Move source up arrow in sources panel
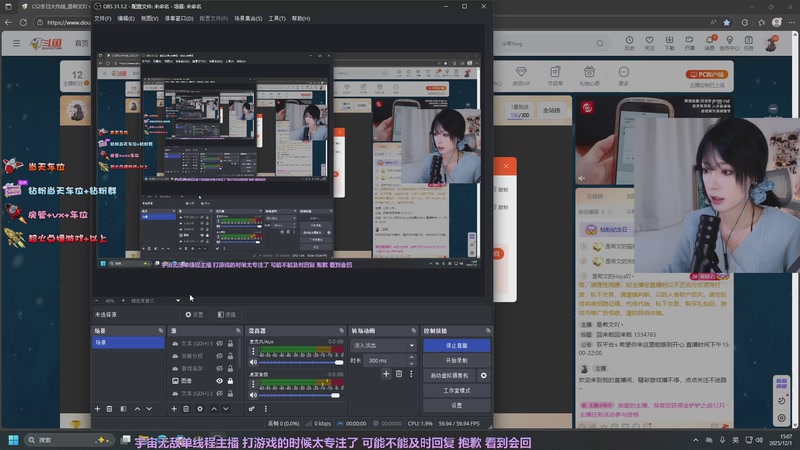Viewport: 800px width, 450px height. pos(214,409)
